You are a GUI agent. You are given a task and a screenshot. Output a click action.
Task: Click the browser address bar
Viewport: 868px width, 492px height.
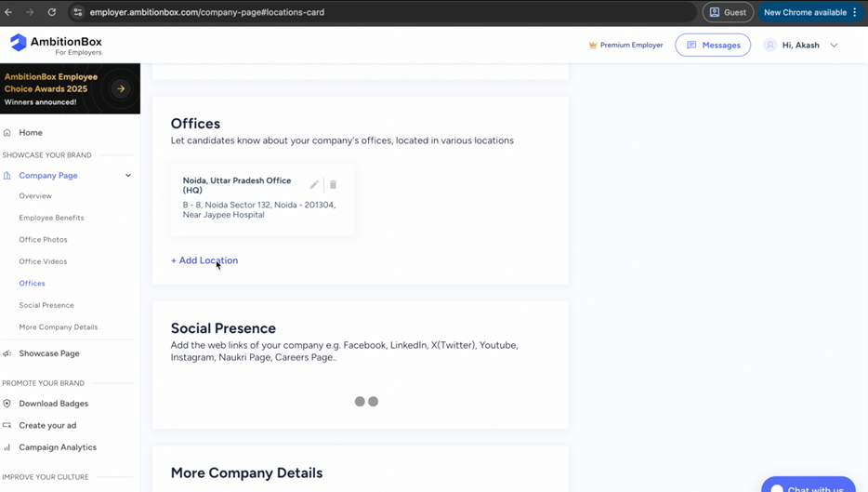(x=372, y=12)
